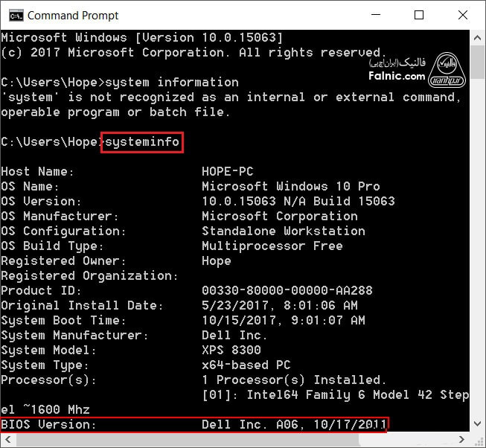This screenshot has height=448, width=486.
Task: Click the System Model XPS 8300 text
Action: point(231,350)
